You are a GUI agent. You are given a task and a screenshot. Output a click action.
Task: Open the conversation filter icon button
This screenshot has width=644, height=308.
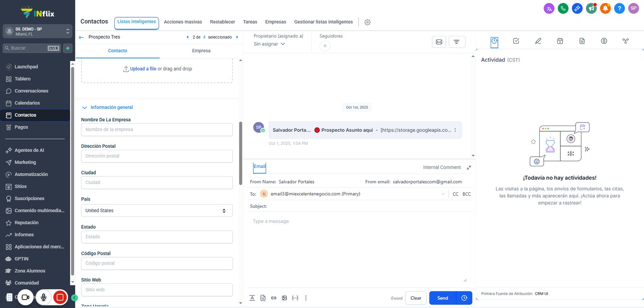457,42
